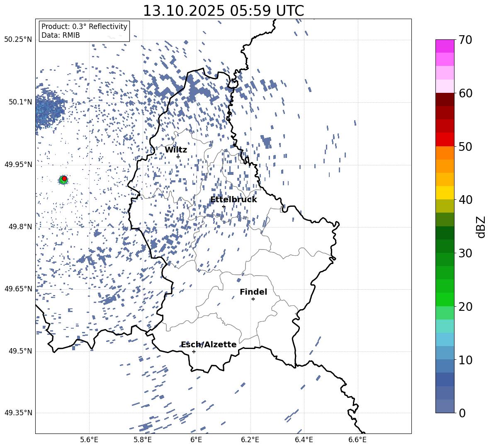Click the 50 tick label on colorbar
Viewport: 491px width, 448px height.
click(x=466, y=146)
